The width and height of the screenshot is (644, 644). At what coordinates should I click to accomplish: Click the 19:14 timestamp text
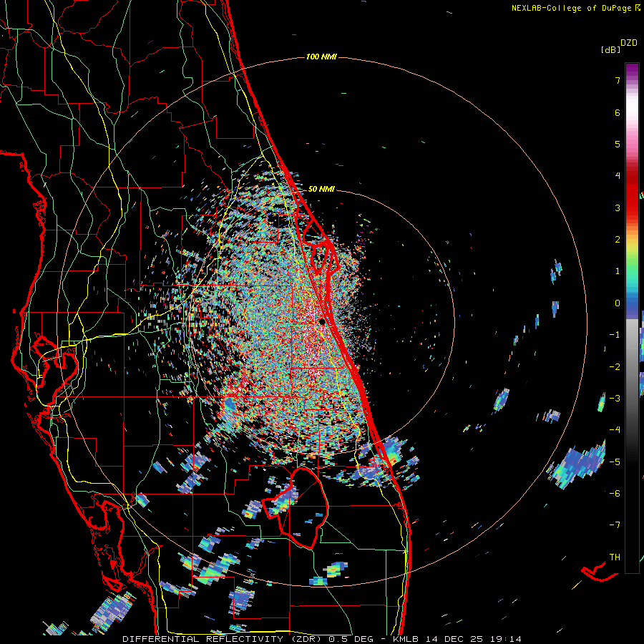pos(504,639)
